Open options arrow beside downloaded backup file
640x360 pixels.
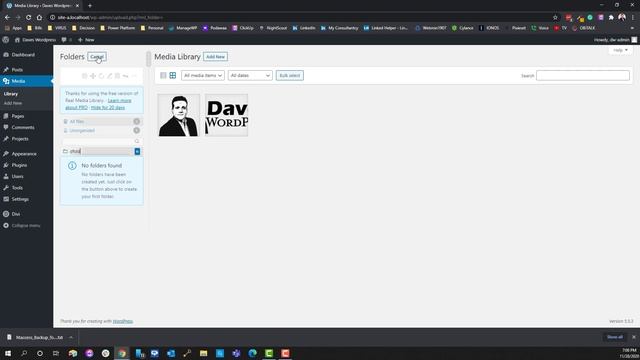(x=71, y=338)
